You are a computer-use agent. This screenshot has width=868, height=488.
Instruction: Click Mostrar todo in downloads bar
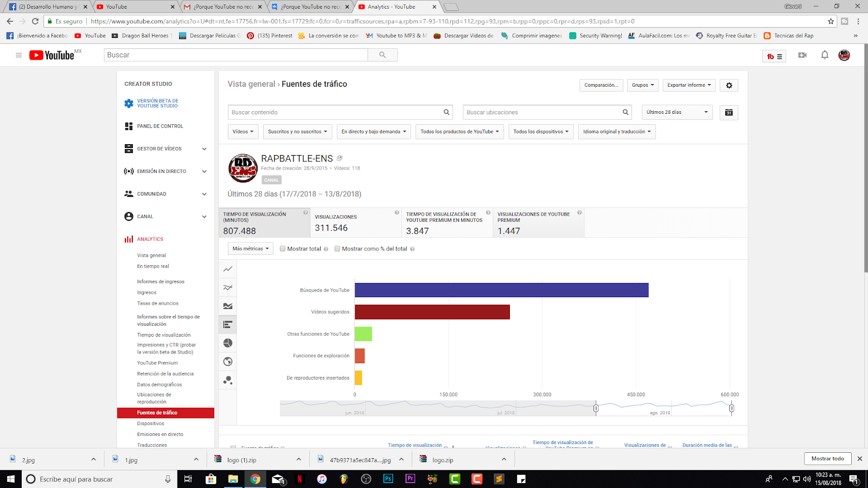click(828, 459)
